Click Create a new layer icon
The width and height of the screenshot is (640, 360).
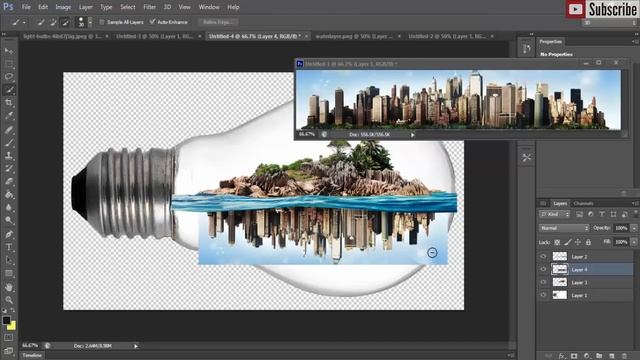[611, 356]
